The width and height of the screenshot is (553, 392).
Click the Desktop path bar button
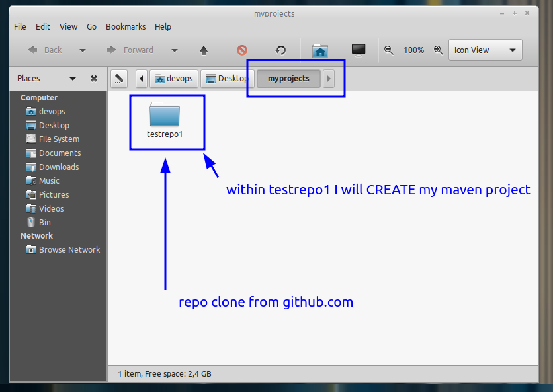(227, 78)
